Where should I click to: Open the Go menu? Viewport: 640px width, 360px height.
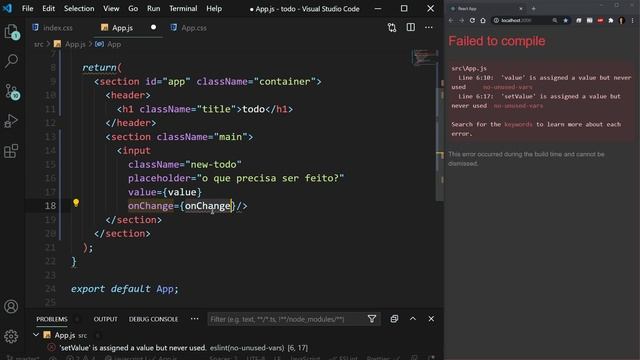click(133, 9)
